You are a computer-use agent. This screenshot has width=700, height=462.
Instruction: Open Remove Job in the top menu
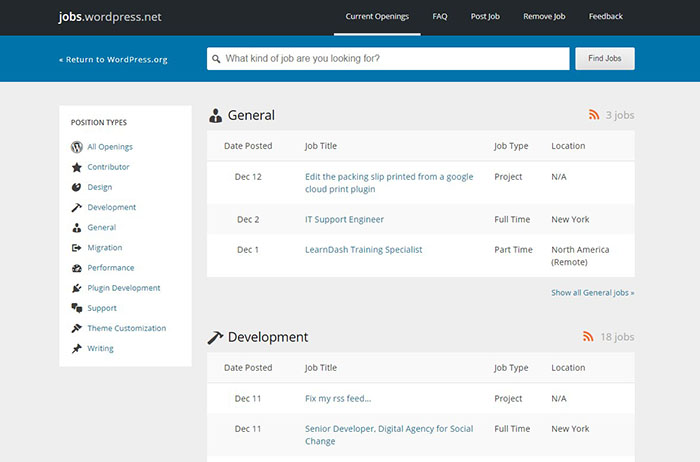pos(545,17)
